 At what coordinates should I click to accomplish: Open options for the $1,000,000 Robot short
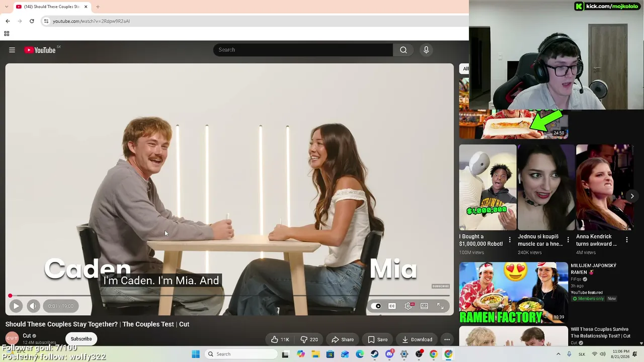tap(510, 240)
